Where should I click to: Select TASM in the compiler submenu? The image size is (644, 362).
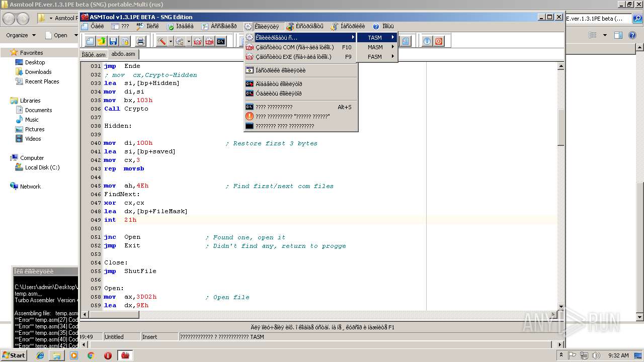click(377, 38)
